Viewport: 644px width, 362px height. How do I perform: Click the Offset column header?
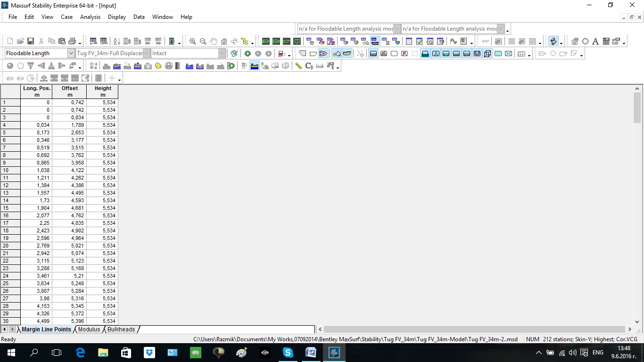pyautogui.click(x=69, y=91)
